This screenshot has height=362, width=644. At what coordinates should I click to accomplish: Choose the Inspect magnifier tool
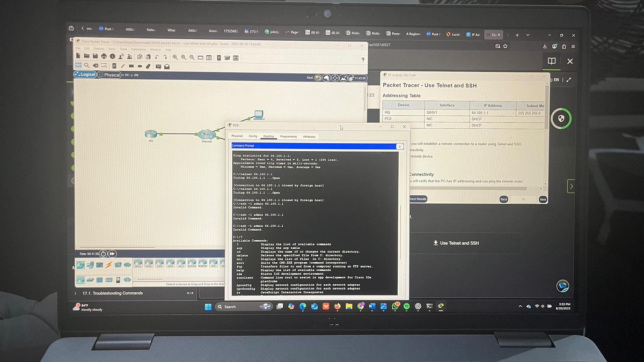(x=87, y=66)
